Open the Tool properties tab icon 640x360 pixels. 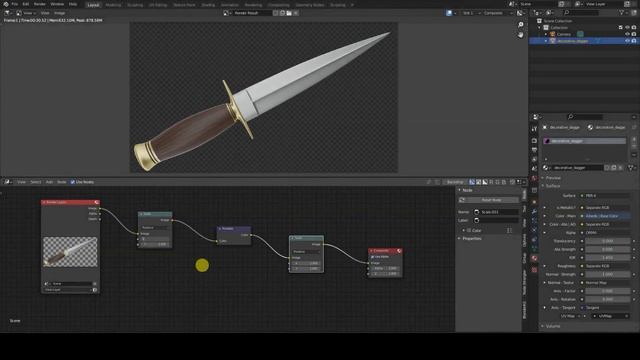[x=534, y=129]
